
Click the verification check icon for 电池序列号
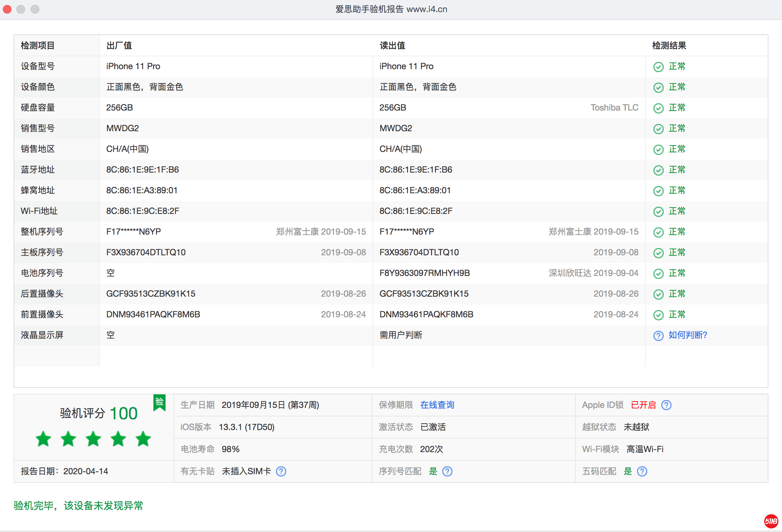[659, 273]
